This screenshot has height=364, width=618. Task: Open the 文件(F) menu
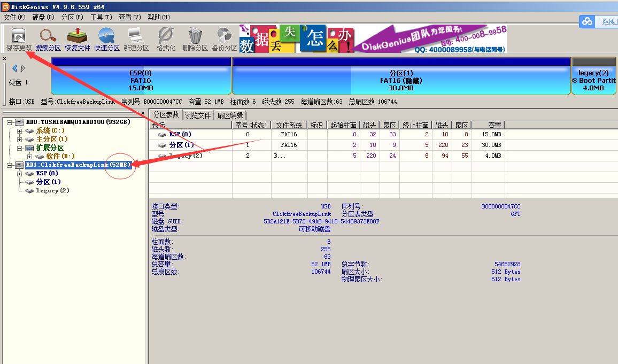point(14,17)
